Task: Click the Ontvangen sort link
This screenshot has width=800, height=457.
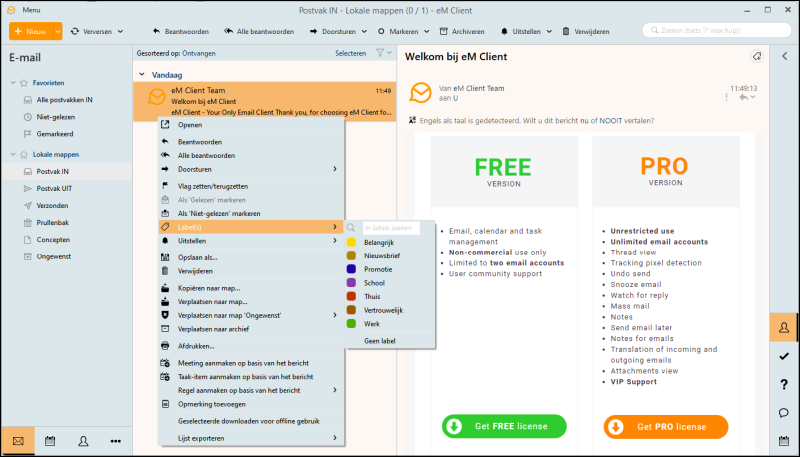Action: coord(199,53)
